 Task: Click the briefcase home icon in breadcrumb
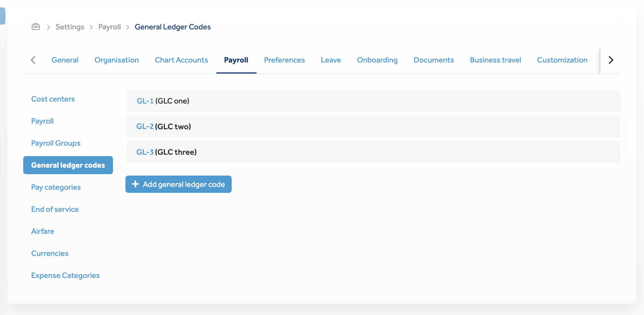[36, 27]
